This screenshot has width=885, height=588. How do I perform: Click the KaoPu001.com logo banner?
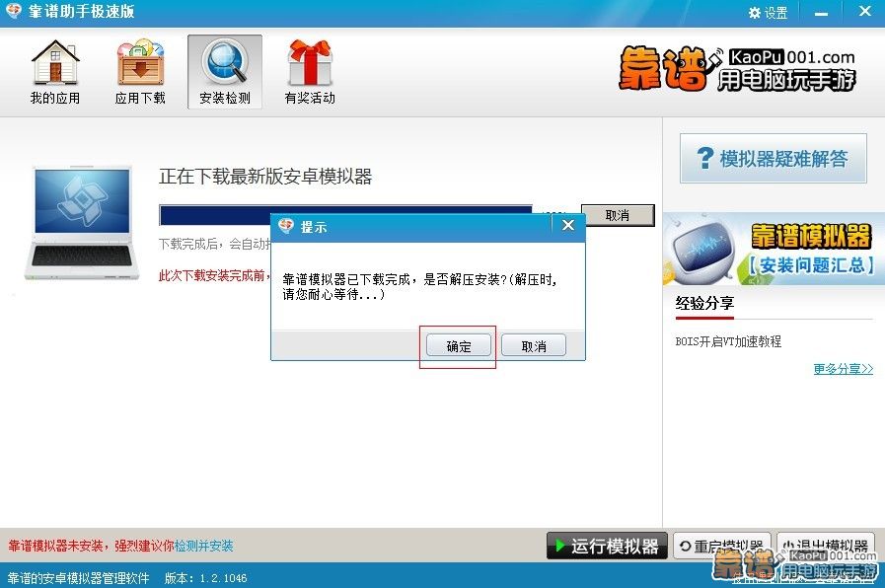[x=737, y=69]
